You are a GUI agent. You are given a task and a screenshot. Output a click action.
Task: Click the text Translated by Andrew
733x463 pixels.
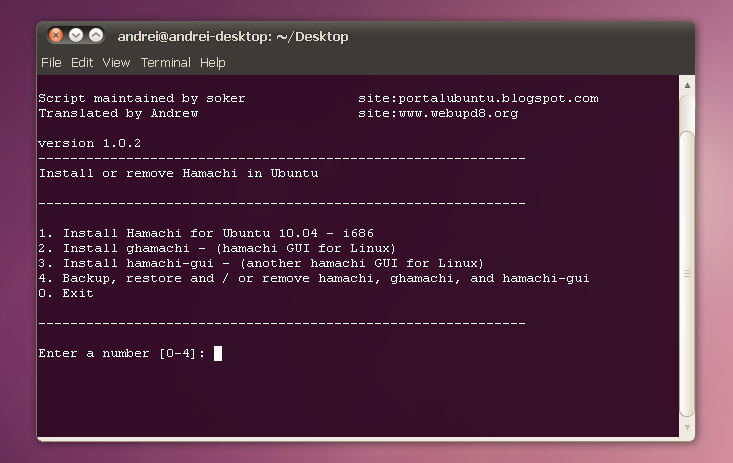pos(118,113)
